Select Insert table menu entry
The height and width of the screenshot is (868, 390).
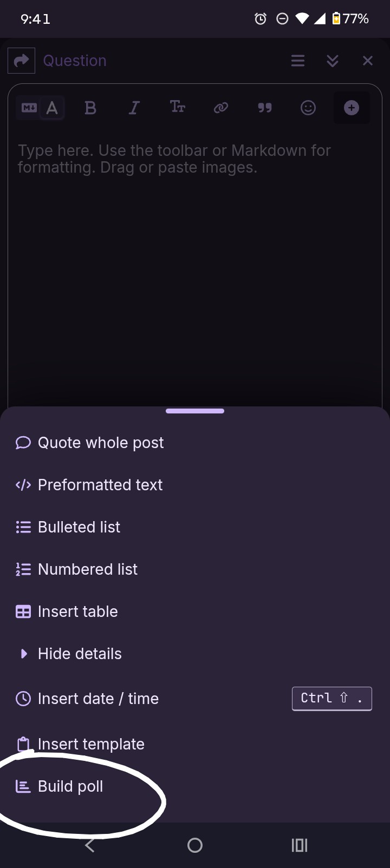(77, 611)
